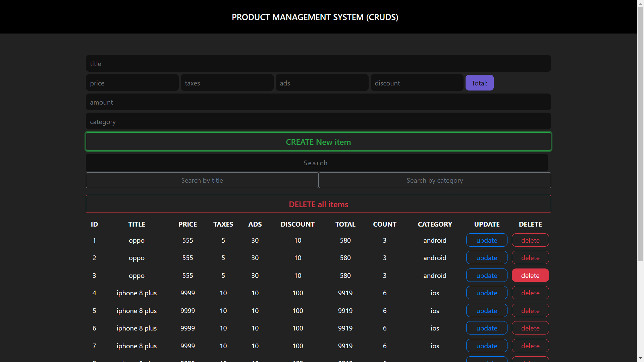Screen dimensions: 644x362
Task: Click price 9999 in row 5
Action: point(187,311)
